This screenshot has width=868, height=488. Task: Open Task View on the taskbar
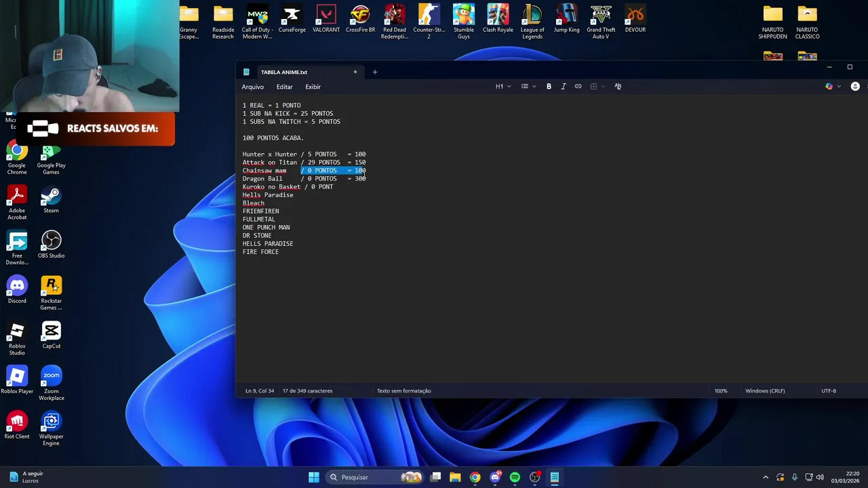click(x=436, y=477)
